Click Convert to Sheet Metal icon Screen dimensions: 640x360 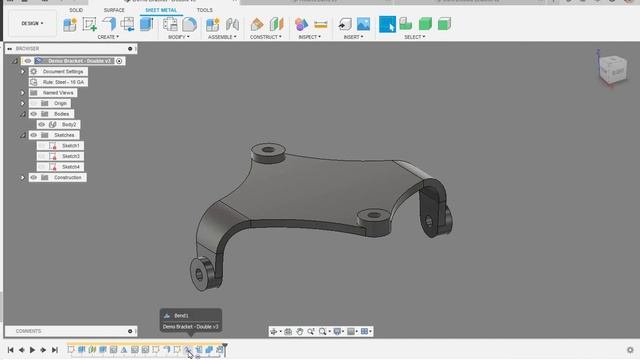click(x=147, y=24)
